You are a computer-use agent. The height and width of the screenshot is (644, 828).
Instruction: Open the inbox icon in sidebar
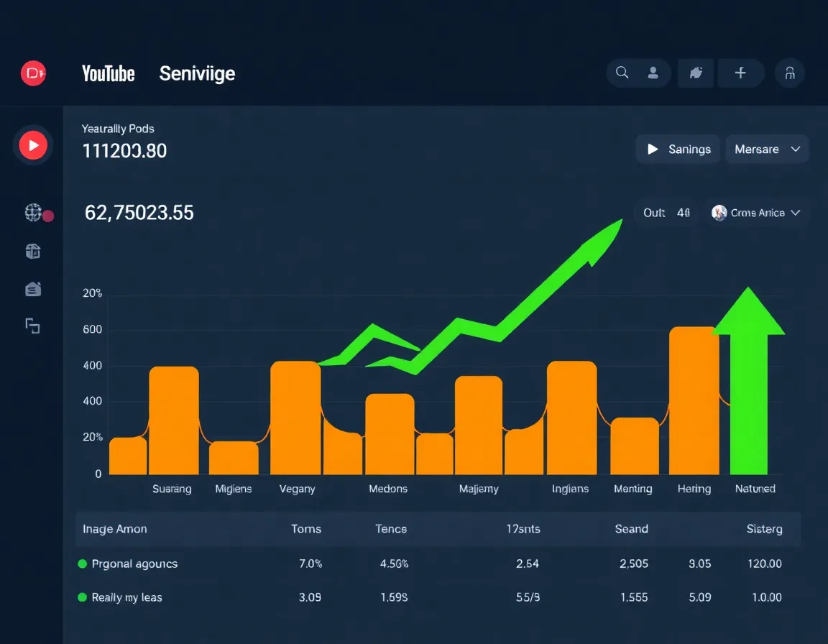(x=33, y=289)
